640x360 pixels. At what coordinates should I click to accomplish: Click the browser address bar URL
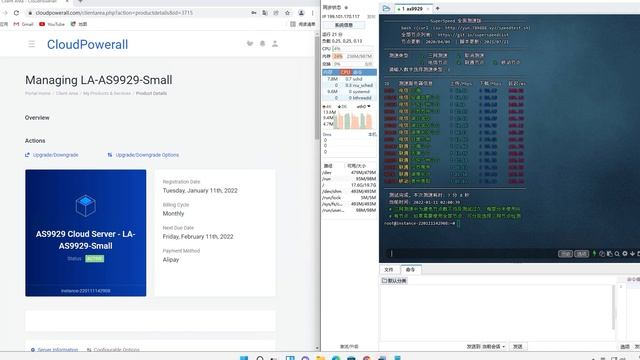114,13
